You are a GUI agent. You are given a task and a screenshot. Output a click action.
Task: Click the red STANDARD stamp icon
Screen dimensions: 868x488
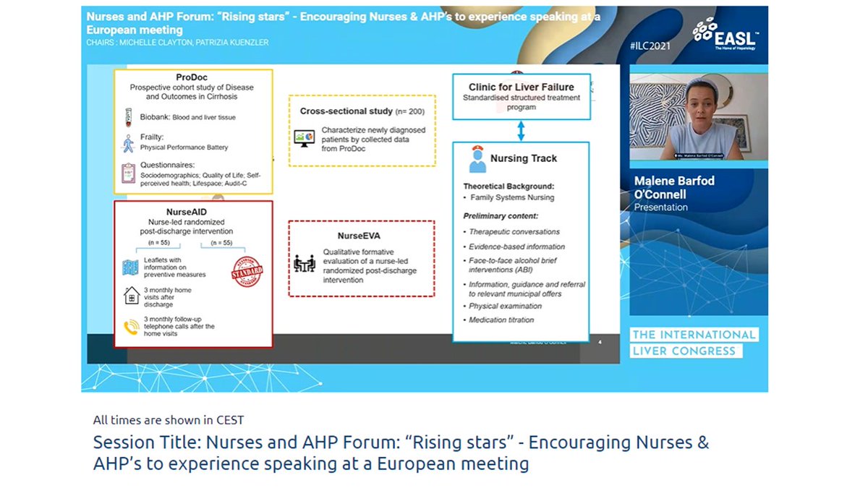point(247,273)
